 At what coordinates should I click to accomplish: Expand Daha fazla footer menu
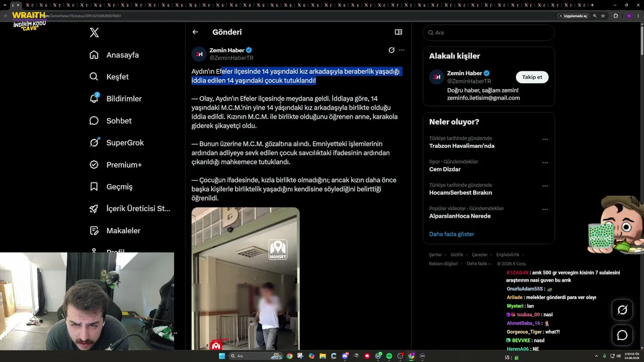tap(479, 263)
